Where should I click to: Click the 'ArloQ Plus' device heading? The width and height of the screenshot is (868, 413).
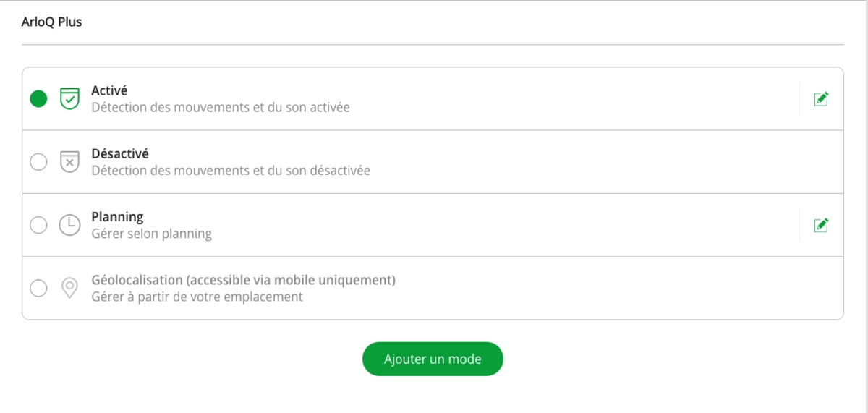51,22
